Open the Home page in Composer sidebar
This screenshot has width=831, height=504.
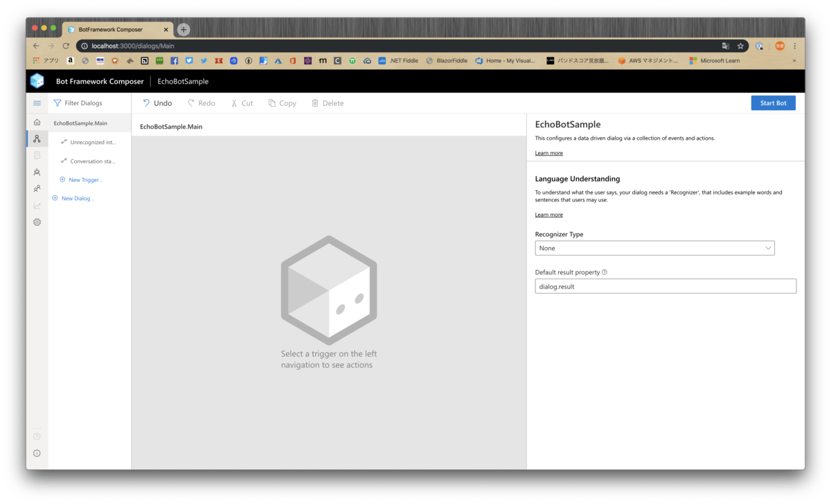[x=37, y=122]
